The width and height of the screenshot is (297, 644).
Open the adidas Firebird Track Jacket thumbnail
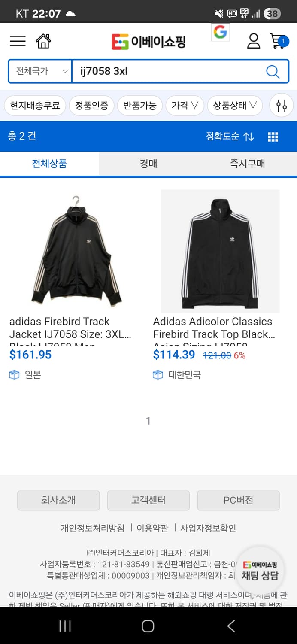click(76, 250)
